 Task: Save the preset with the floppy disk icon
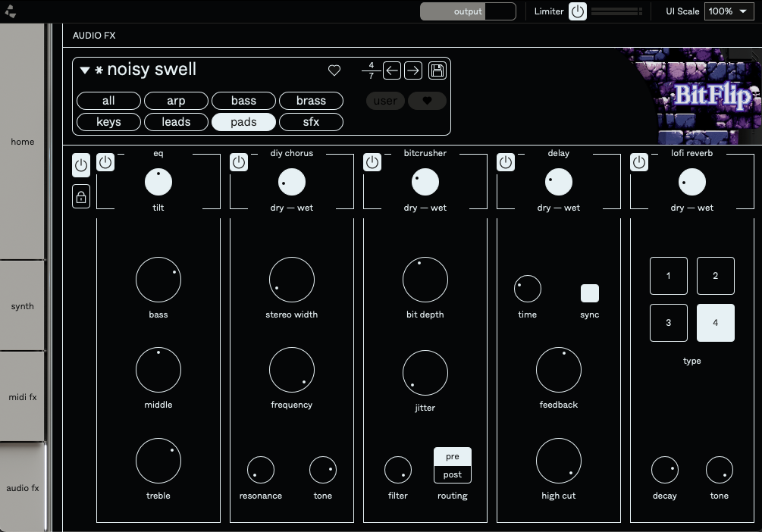click(437, 70)
